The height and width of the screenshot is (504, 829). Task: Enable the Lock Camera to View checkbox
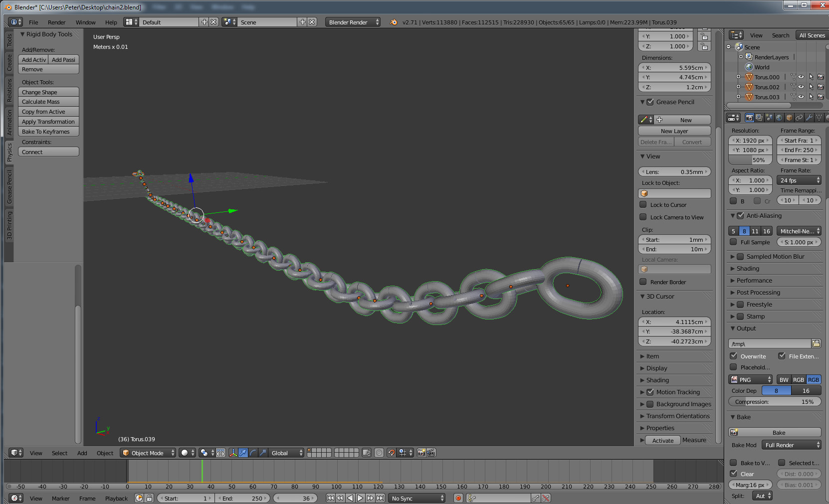point(643,217)
